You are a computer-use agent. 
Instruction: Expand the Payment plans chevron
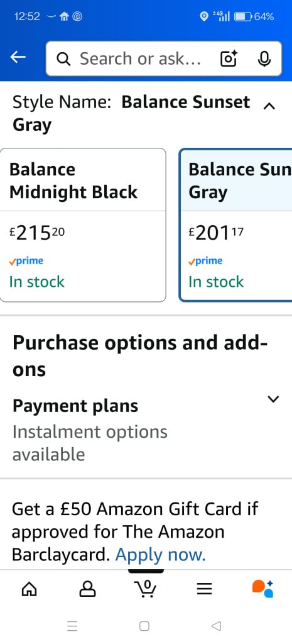click(273, 399)
